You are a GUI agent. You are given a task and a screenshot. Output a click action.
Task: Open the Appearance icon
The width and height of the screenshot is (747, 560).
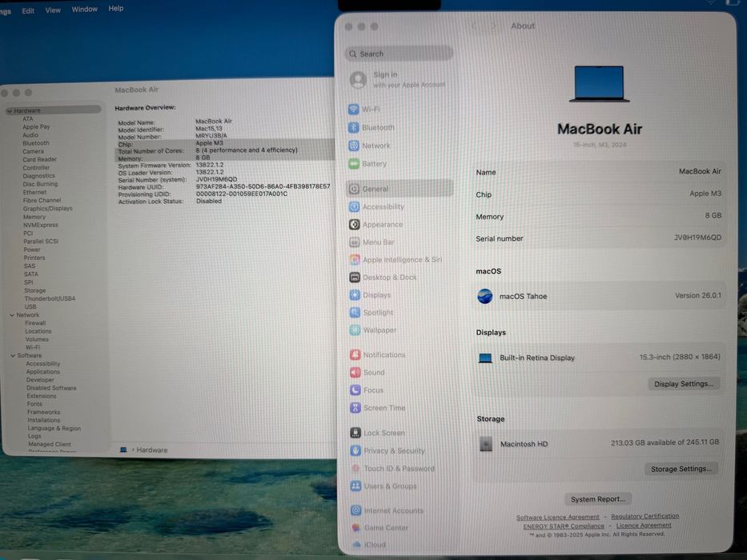(x=354, y=224)
